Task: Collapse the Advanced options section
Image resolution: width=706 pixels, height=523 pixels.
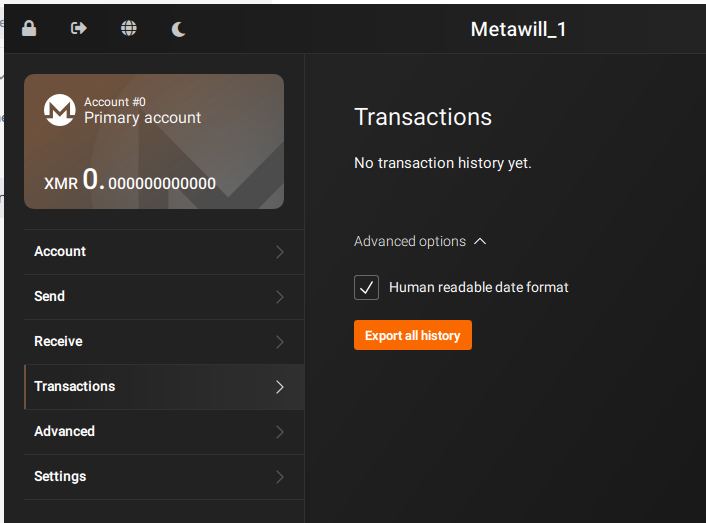Action: pos(420,241)
